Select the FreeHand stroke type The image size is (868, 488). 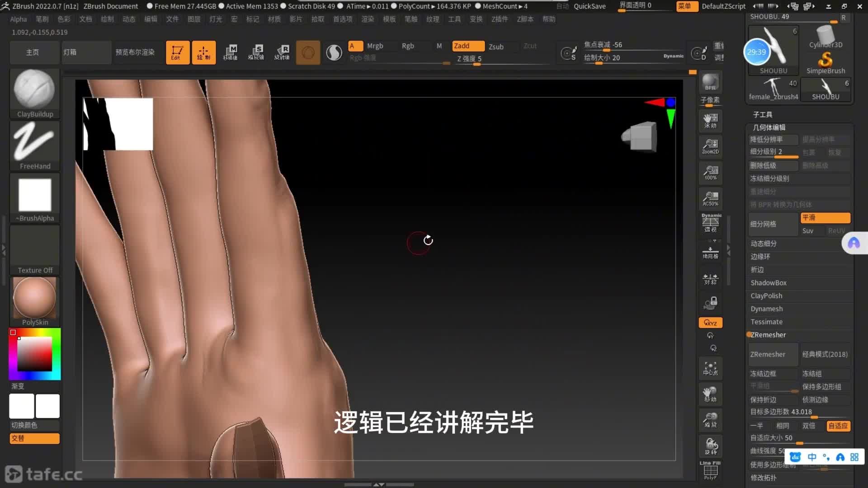(34, 145)
